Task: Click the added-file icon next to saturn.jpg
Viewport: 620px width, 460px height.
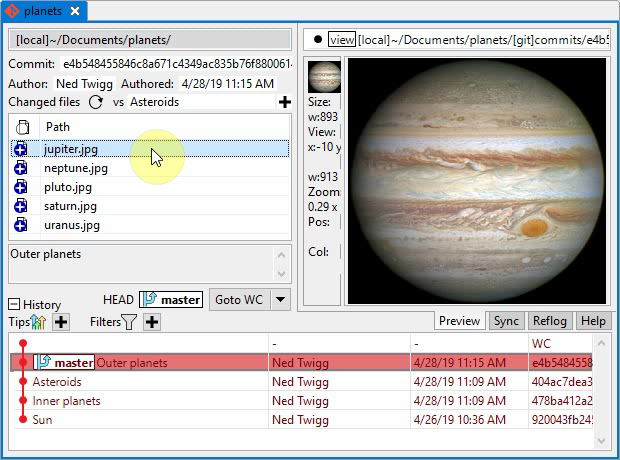Action: tap(20, 206)
